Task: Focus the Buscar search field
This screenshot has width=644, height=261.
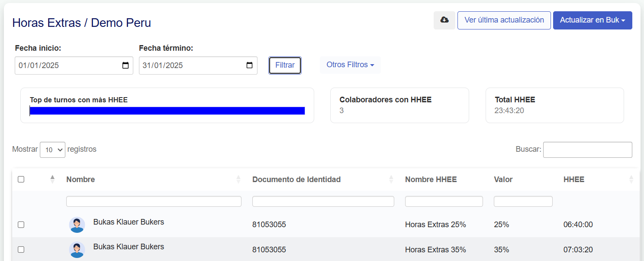Action: click(x=587, y=150)
